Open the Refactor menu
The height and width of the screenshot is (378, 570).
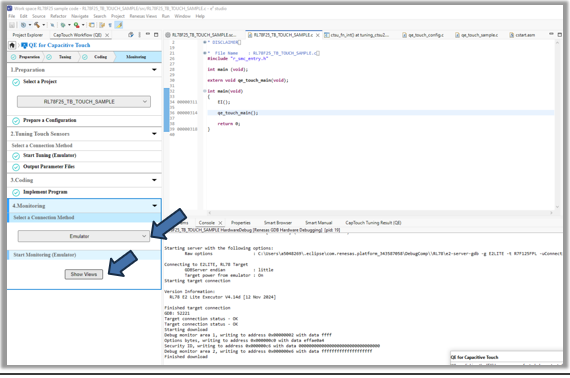(x=58, y=16)
